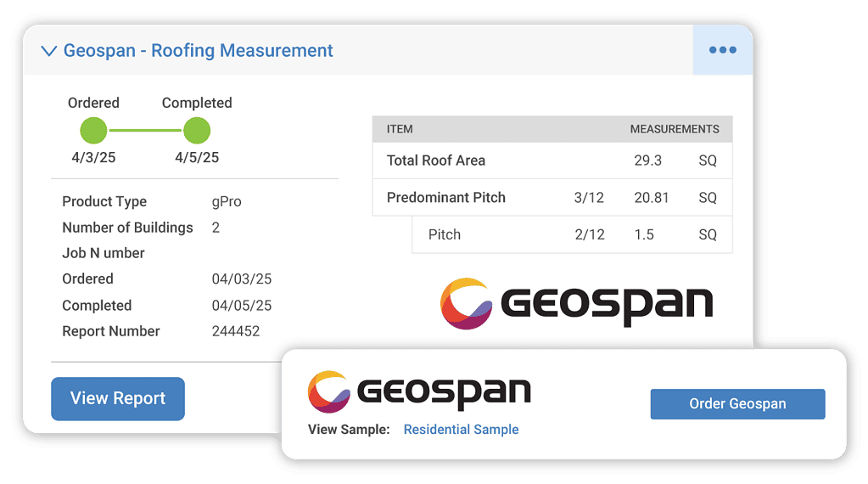The height and width of the screenshot is (484, 868).
Task: Click the 20.81 measurement value
Action: [x=651, y=198]
